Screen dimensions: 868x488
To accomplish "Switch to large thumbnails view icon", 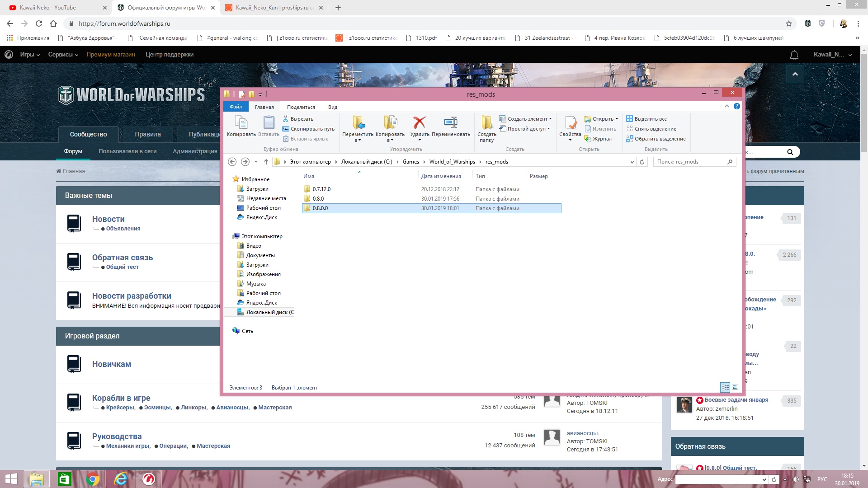I will pyautogui.click(x=735, y=387).
